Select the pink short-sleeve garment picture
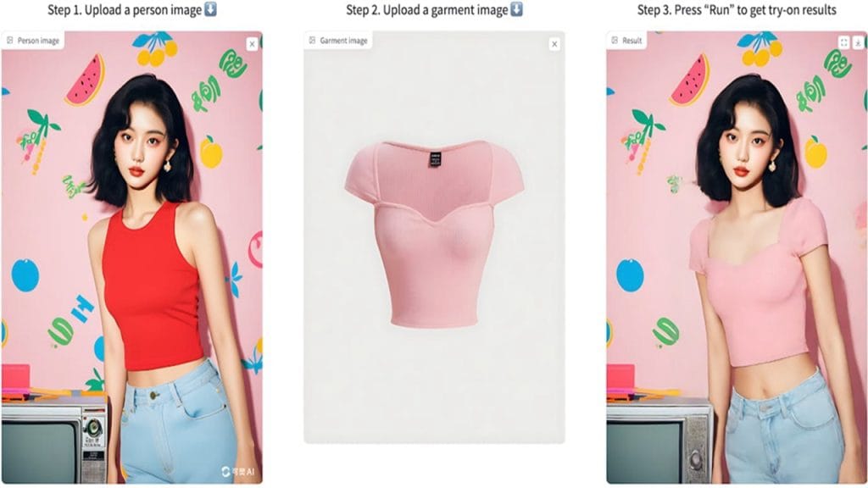Screen dimensions: 868x488 (x=434, y=237)
